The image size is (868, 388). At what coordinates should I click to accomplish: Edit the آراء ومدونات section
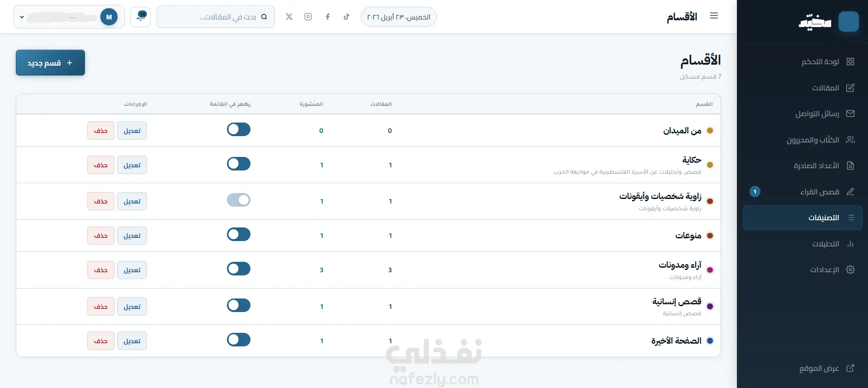coord(132,270)
